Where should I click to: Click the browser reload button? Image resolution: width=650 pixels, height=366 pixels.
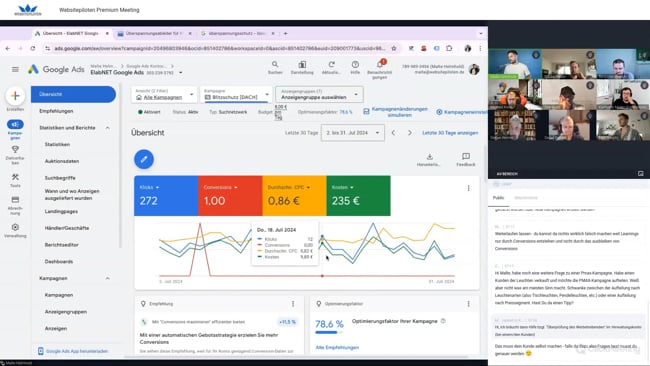point(33,48)
